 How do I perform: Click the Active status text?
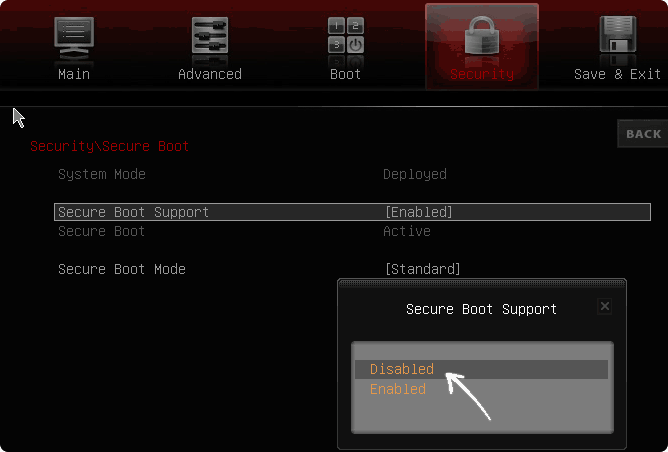[407, 231]
